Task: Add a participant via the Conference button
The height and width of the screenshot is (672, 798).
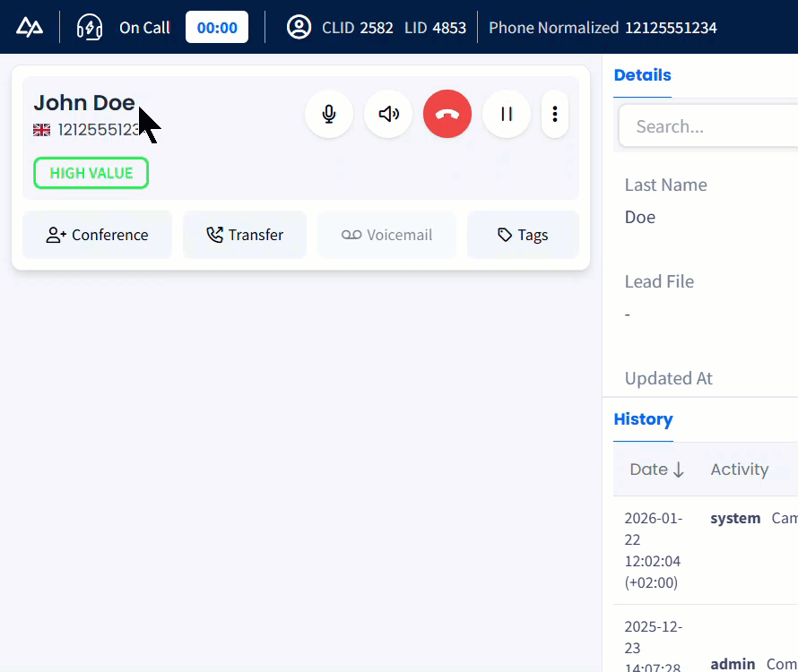Action: click(97, 234)
